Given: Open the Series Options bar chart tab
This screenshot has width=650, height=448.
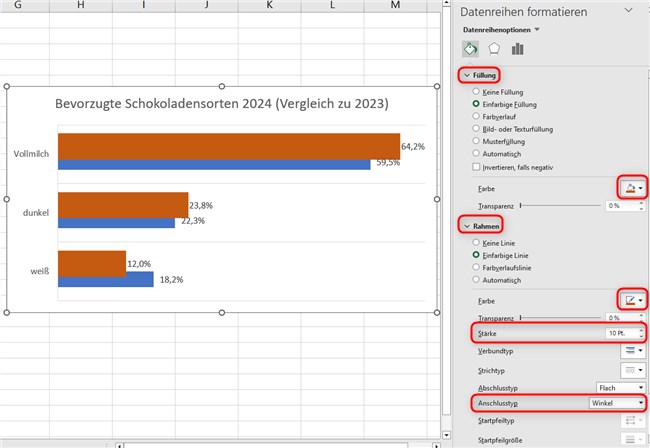Looking at the screenshot, I should point(518,49).
